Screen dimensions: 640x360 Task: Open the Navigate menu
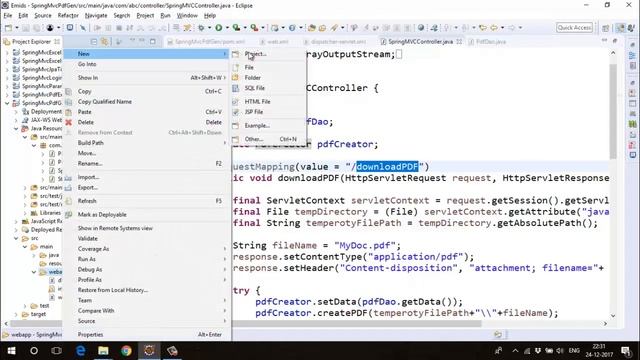96,16
